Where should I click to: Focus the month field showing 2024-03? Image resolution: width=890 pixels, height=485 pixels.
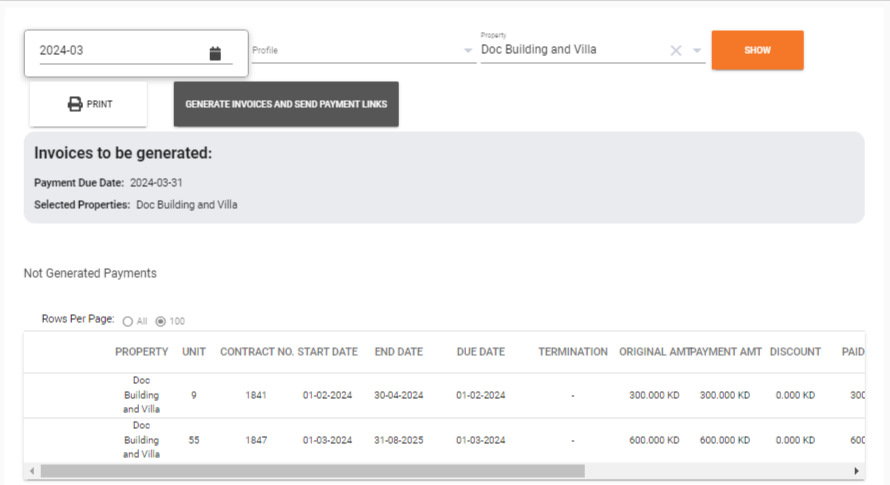click(120, 51)
